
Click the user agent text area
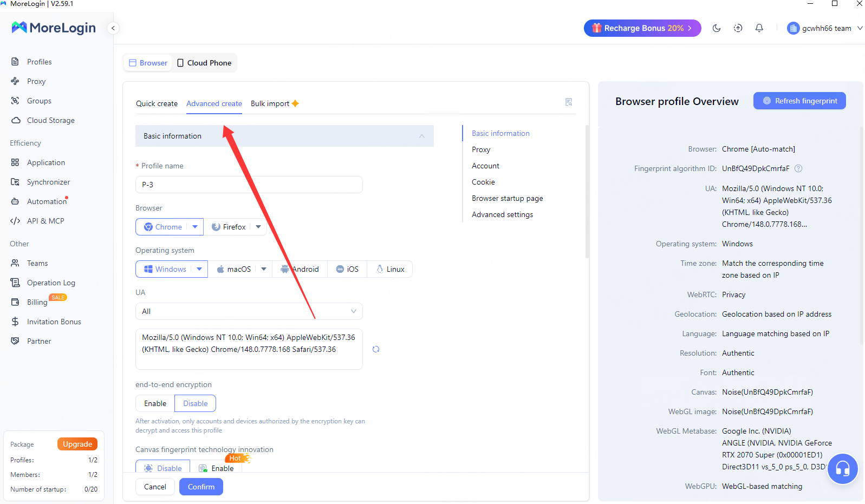(249, 349)
